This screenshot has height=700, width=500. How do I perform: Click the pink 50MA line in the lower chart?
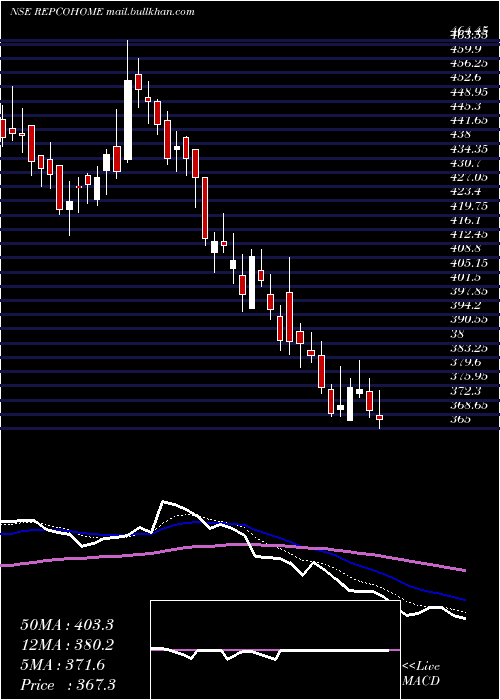(x=232, y=545)
